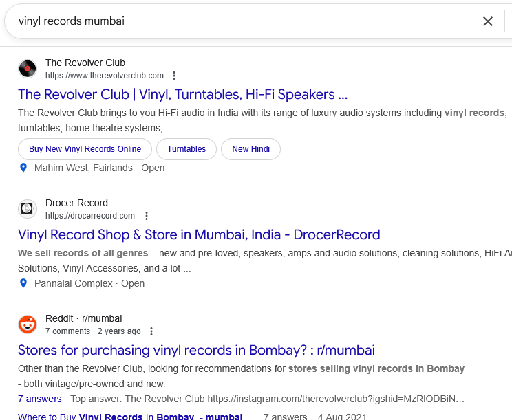The width and height of the screenshot is (512, 420).
Task: Select the Buy New Vinyl Records Online chip
Action: tap(85, 149)
